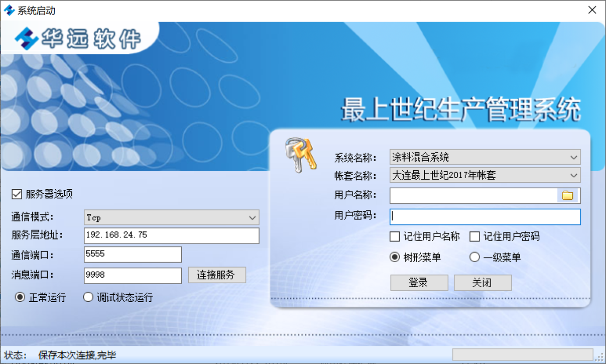Click the 关闭 button
Viewport: 606px width, 364px height.
point(482,283)
